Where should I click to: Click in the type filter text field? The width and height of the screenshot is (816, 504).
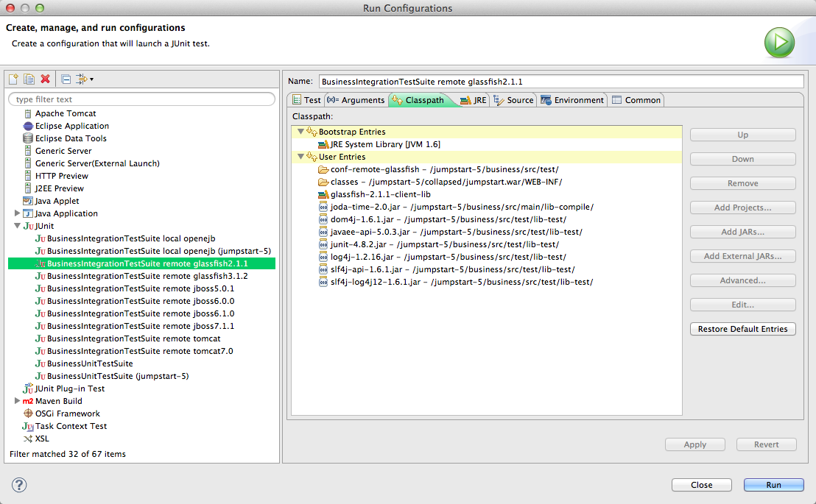click(x=141, y=99)
